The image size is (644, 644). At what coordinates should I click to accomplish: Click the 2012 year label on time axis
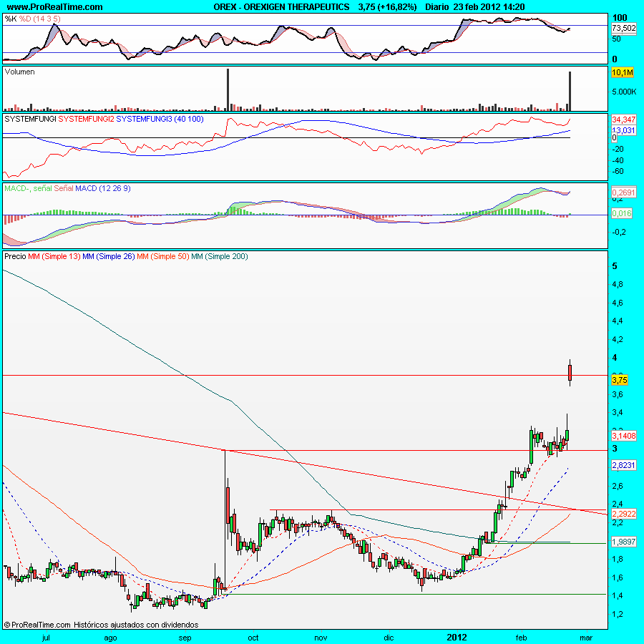(457, 638)
